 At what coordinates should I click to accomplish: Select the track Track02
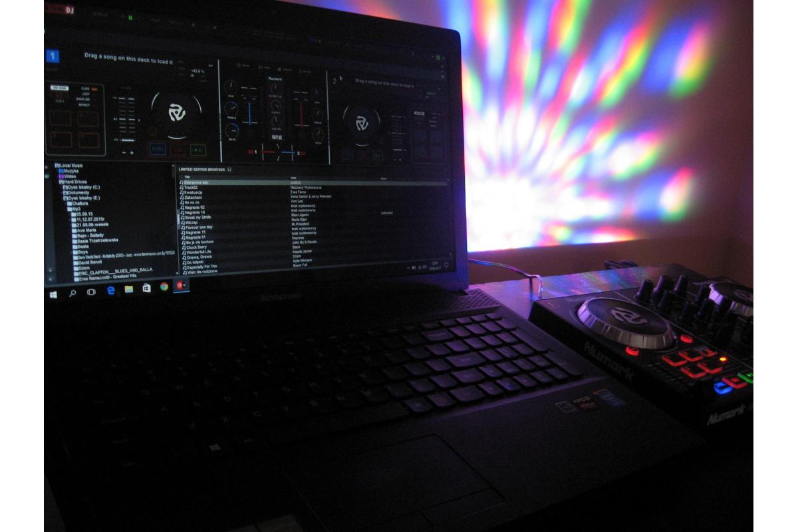188,188
